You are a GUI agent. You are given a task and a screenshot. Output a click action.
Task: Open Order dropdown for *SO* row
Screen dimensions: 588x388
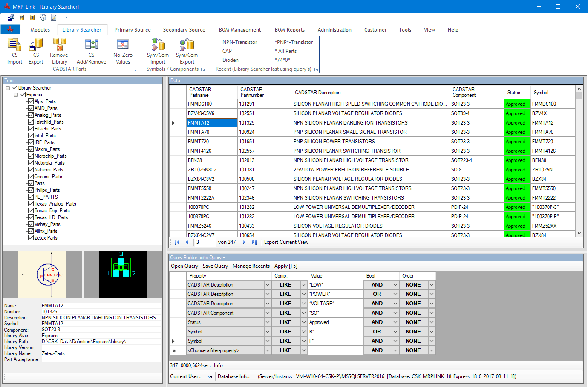[432, 313]
